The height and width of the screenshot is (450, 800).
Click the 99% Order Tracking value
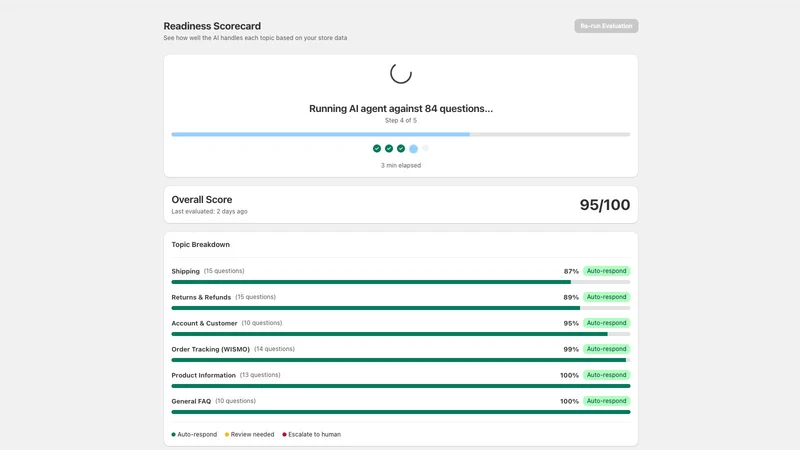[x=571, y=349]
